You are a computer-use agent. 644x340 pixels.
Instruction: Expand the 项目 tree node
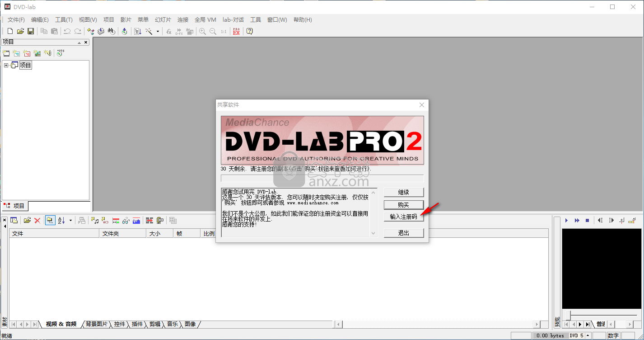[6, 65]
